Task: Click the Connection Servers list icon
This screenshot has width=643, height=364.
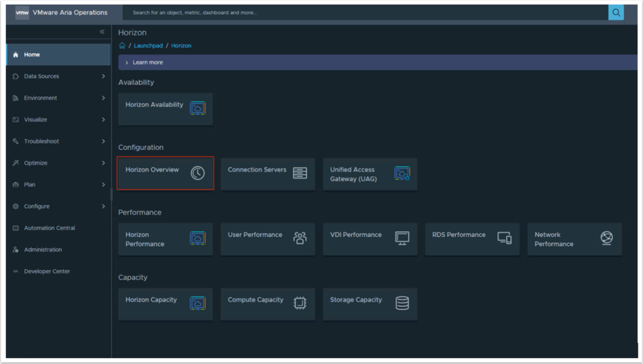Action: pos(299,173)
